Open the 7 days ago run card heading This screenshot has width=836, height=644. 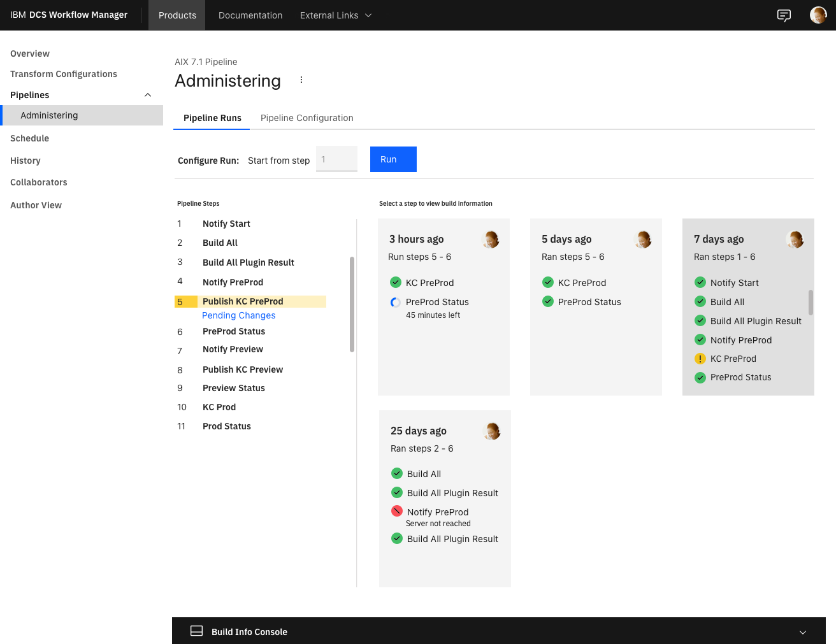pos(719,239)
